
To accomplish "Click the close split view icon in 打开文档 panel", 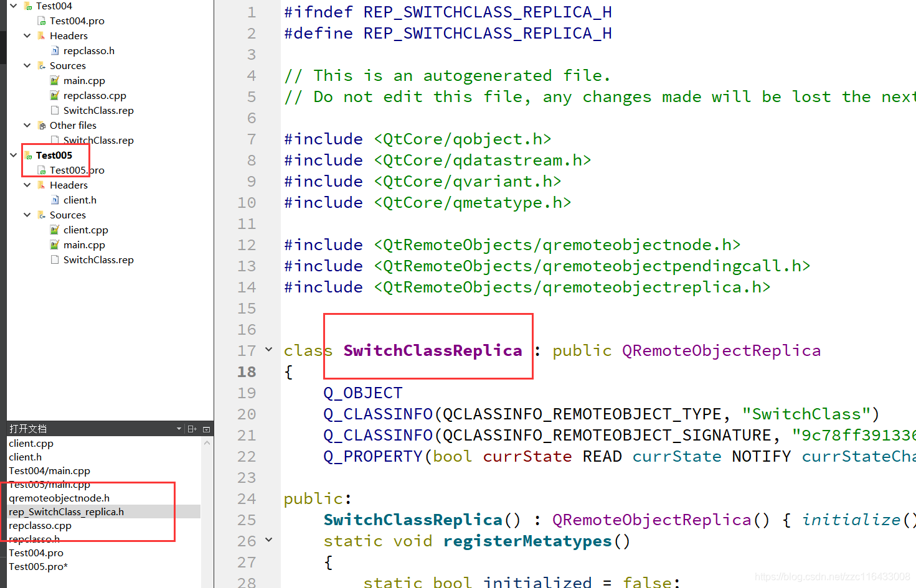I will pos(206,428).
